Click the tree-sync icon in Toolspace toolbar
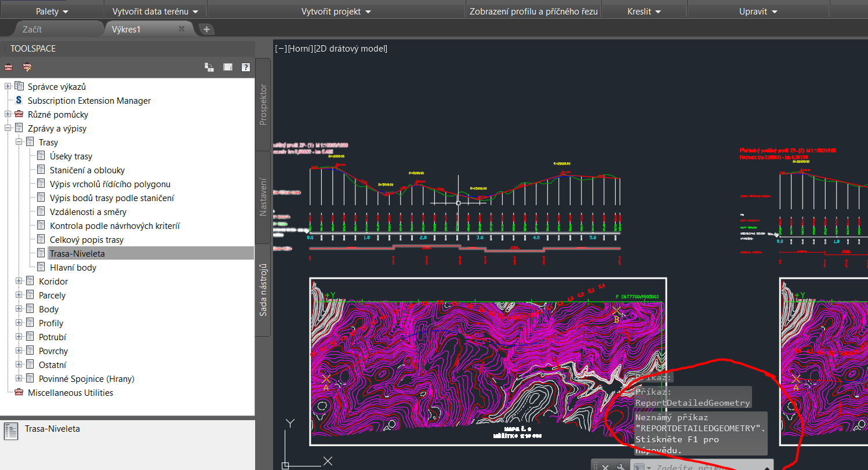The width and height of the screenshot is (868, 470). (x=209, y=67)
